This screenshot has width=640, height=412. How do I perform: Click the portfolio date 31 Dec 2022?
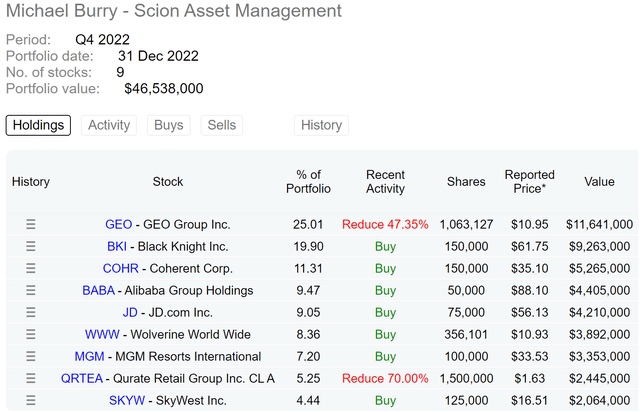[x=158, y=56]
